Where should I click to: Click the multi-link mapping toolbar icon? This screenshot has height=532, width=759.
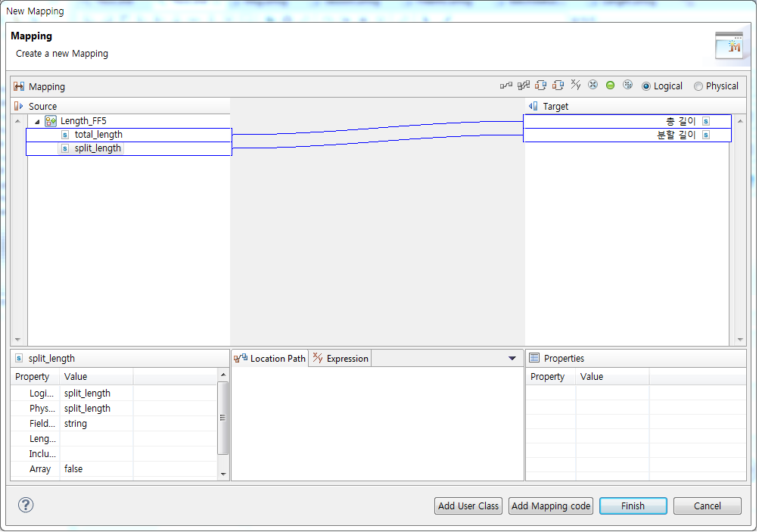(x=523, y=86)
